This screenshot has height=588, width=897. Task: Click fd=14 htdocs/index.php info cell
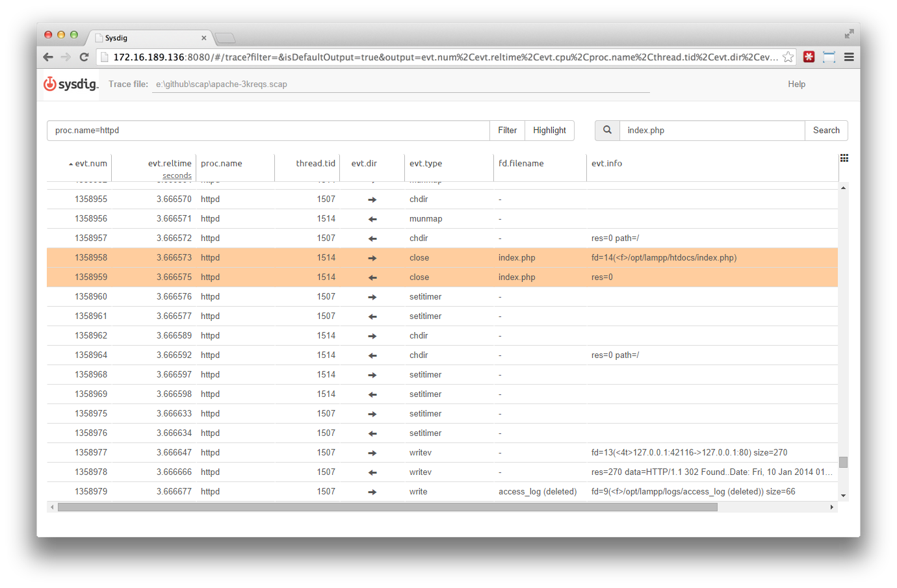click(664, 257)
